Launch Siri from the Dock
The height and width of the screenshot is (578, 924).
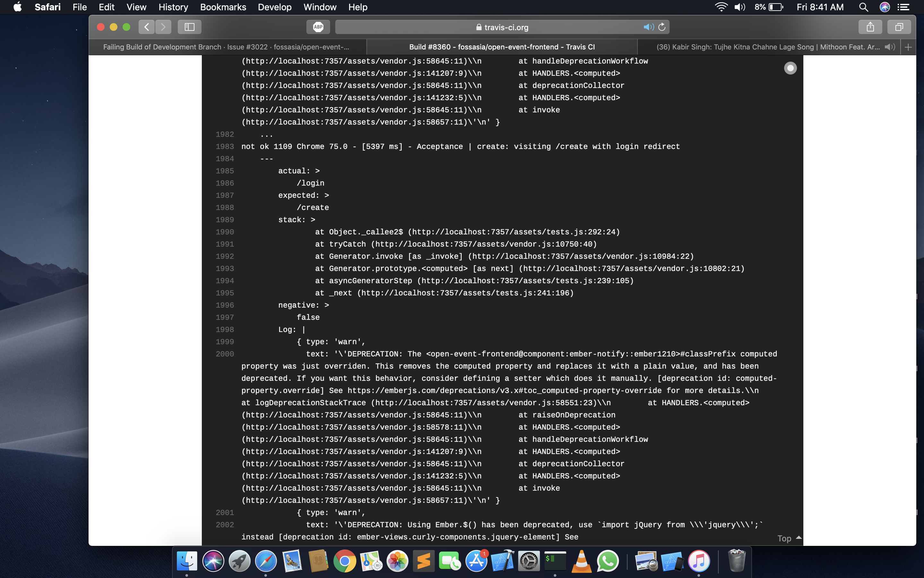(213, 561)
